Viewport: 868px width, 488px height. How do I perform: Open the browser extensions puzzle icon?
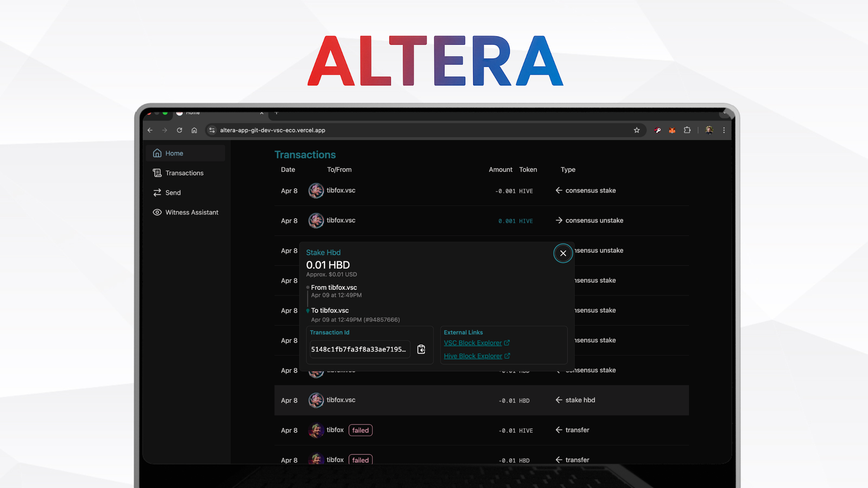pos(687,131)
